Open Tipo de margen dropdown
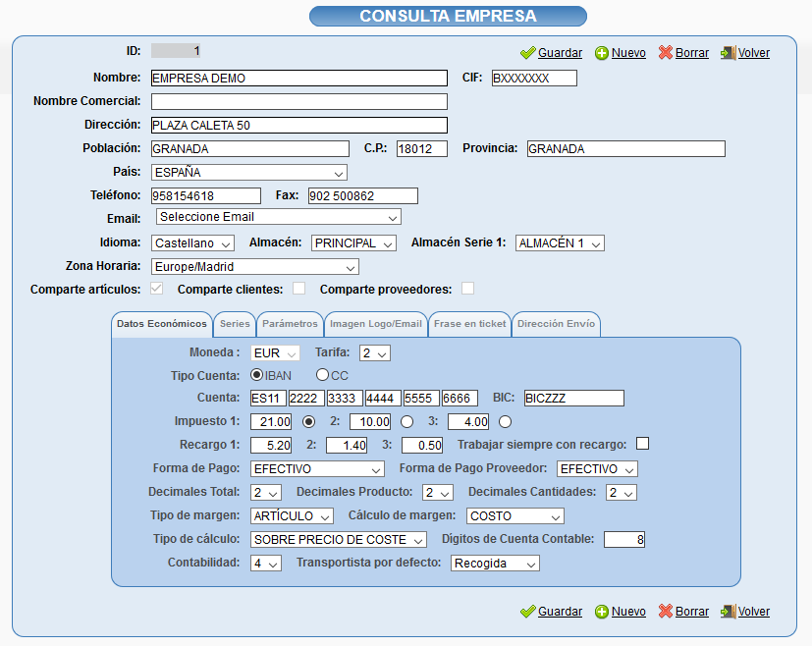Image resolution: width=812 pixels, height=646 pixels. pos(292,516)
